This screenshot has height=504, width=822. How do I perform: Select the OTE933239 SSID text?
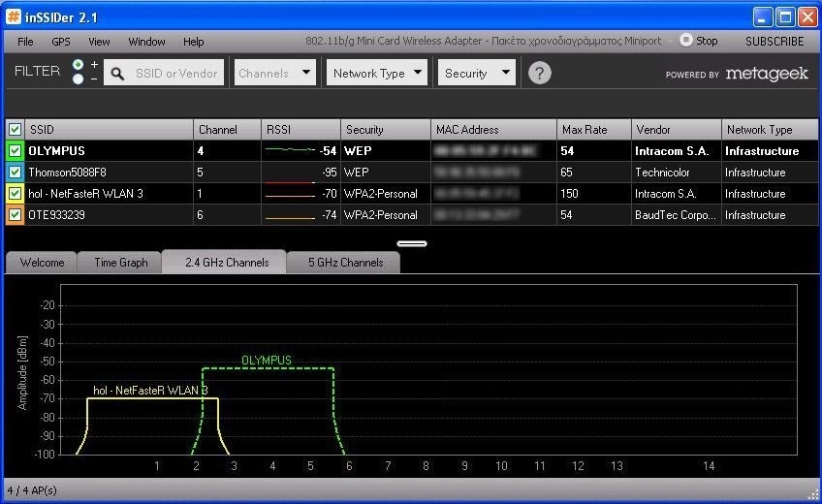coord(56,215)
